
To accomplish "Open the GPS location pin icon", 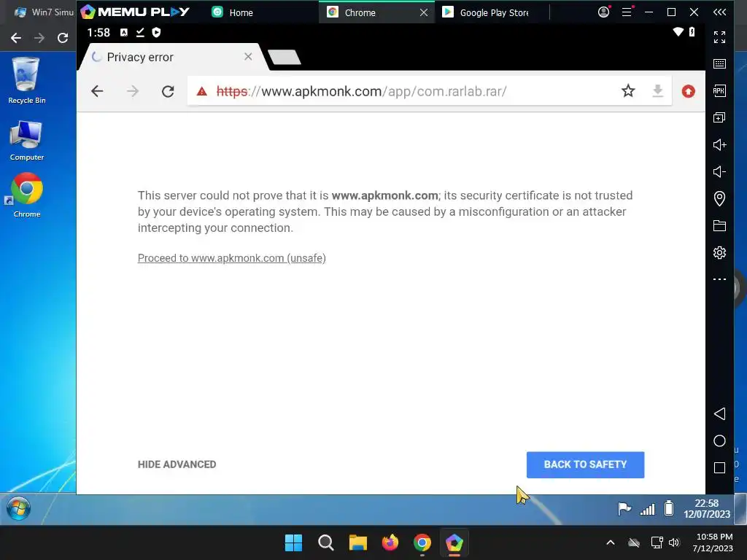I will pos(719,198).
